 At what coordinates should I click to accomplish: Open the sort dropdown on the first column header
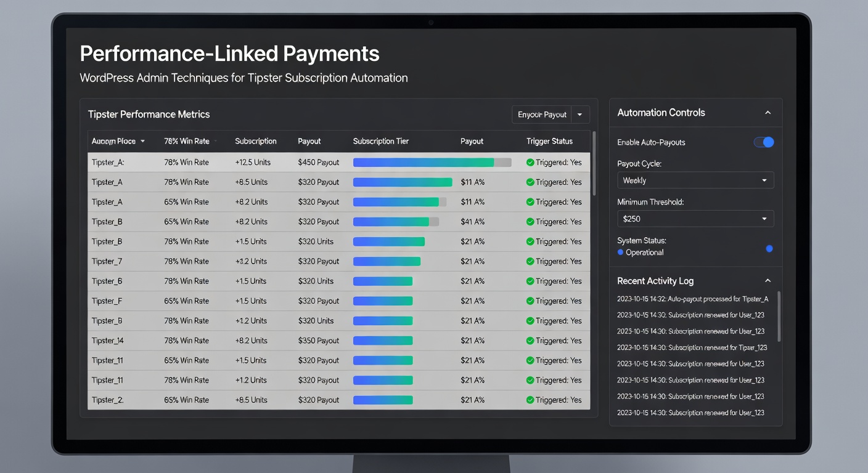142,141
